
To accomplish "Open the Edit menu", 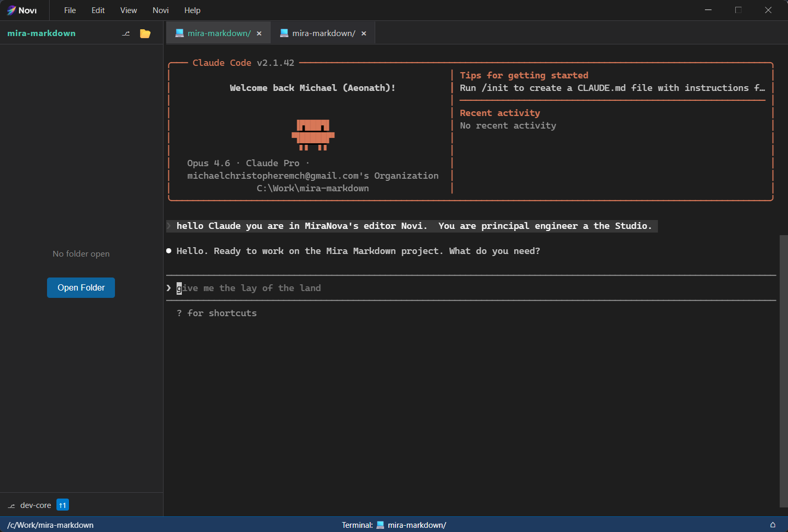I will 98,10.
